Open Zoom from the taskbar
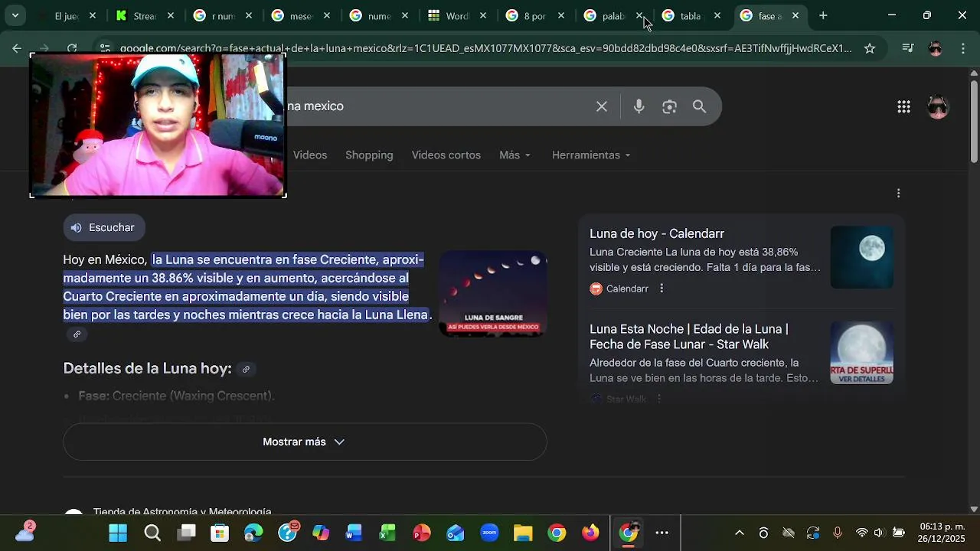 pos(489,533)
